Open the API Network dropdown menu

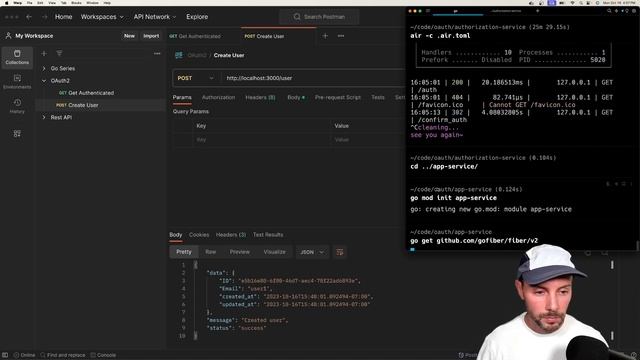coord(155,17)
